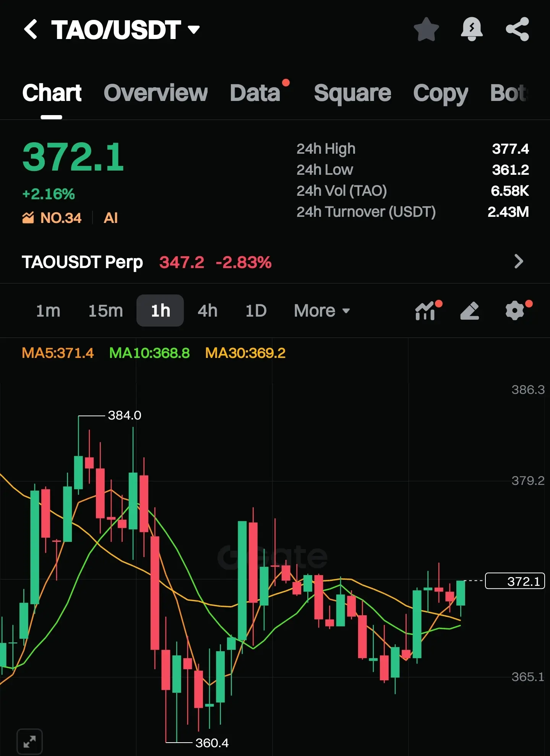Viewport: 550px width, 756px height.
Task: Add TAO/USDT to favorites with star
Action: pos(426,29)
